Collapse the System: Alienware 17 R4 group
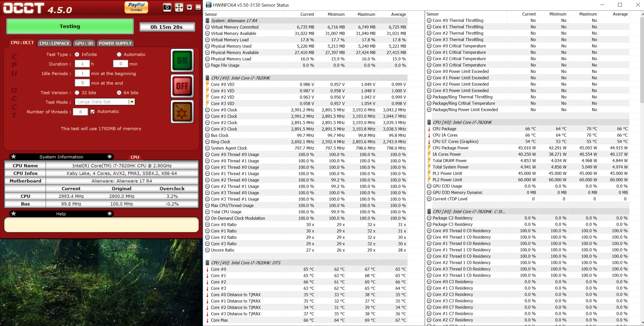The image size is (644, 326). pyautogui.click(x=207, y=21)
